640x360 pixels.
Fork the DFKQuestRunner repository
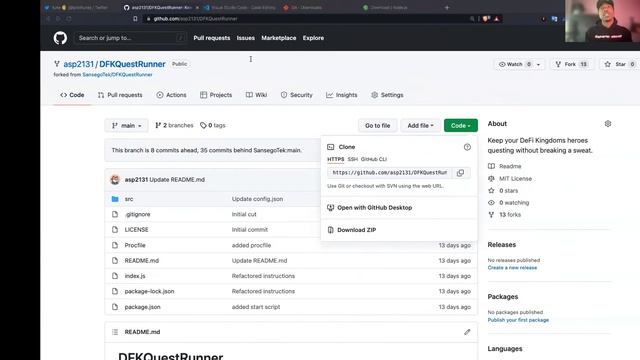click(x=571, y=64)
